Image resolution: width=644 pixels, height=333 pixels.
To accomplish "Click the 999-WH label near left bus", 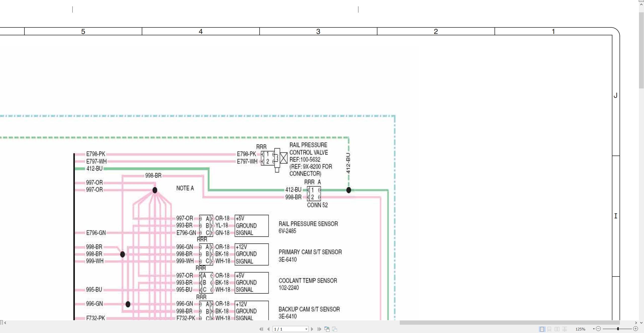I will pyautogui.click(x=95, y=261).
